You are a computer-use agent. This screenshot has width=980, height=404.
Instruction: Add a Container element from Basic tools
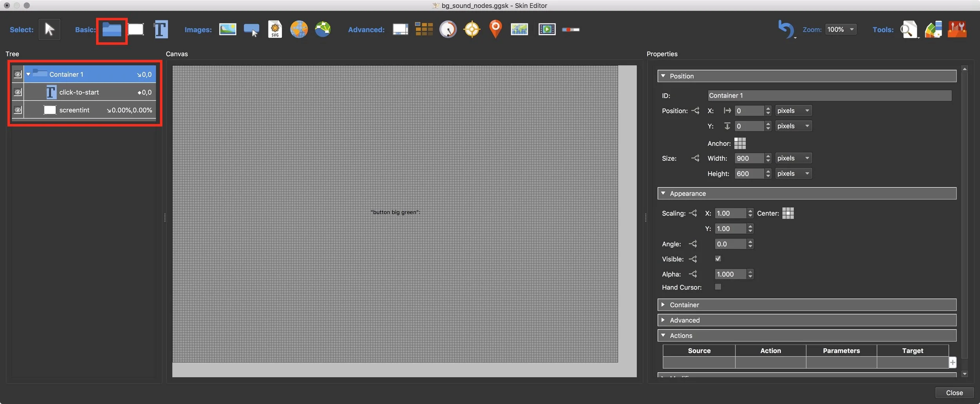tap(112, 29)
